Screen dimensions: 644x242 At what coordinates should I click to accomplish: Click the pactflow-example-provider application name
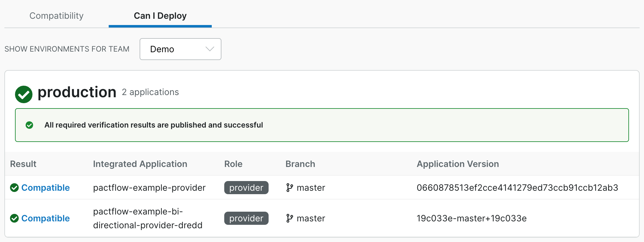tap(149, 188)
